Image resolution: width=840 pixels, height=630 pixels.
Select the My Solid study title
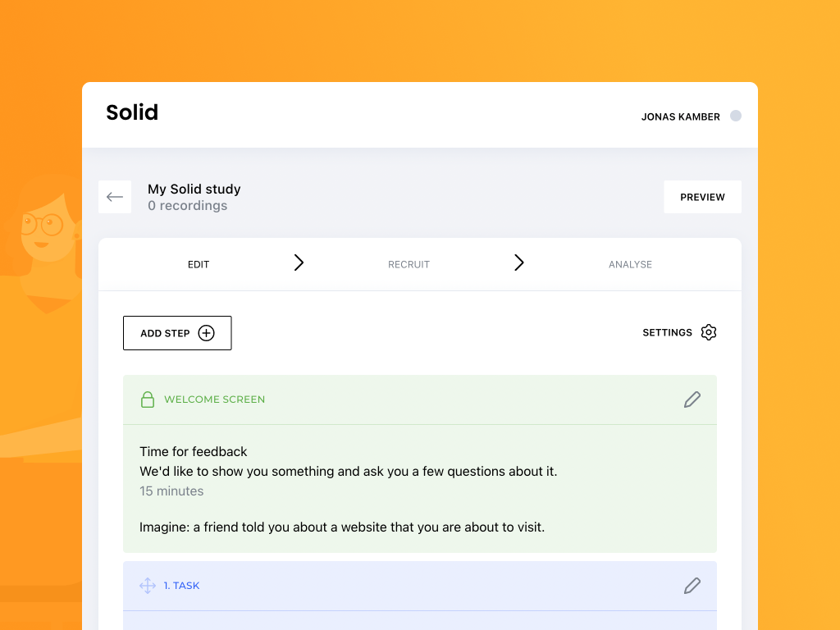coord(194,189)
